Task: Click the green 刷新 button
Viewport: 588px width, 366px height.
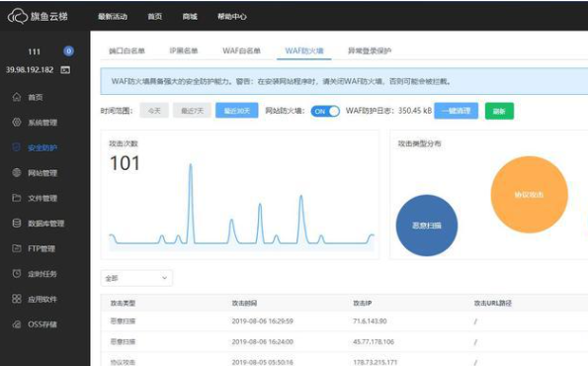Action: 499,111
